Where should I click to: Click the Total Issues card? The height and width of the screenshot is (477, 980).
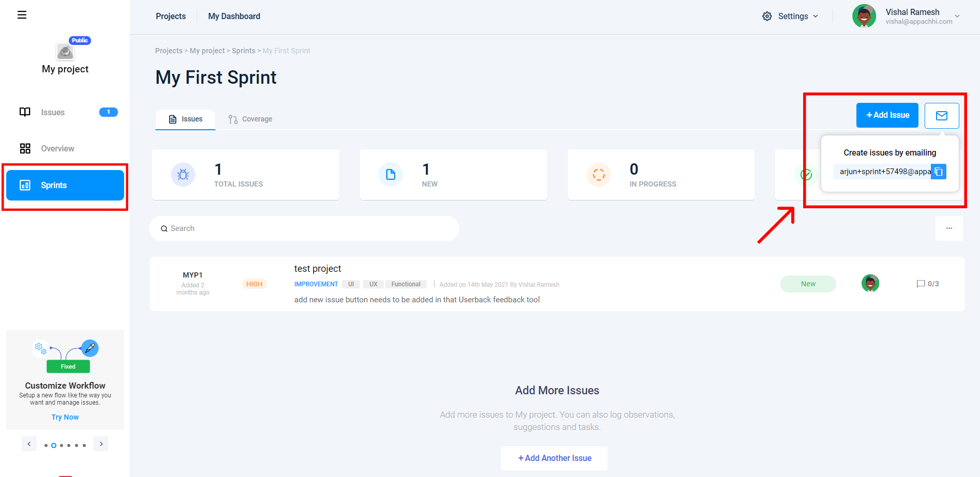[x=246, y=175]
